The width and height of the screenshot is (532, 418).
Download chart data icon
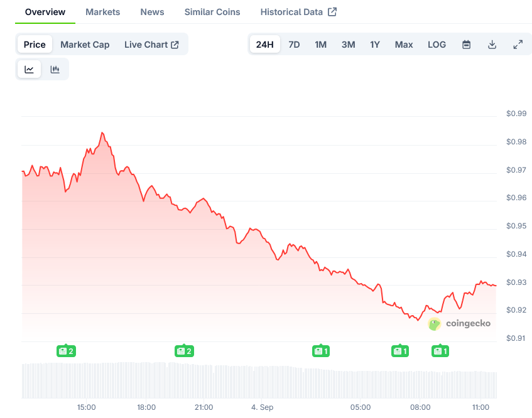(x=492, y=45)
